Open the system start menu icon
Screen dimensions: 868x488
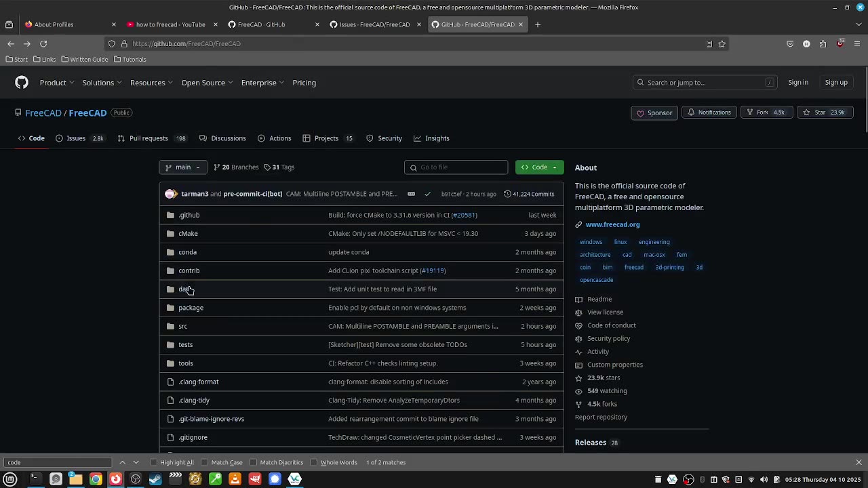[x=10, y=479]
